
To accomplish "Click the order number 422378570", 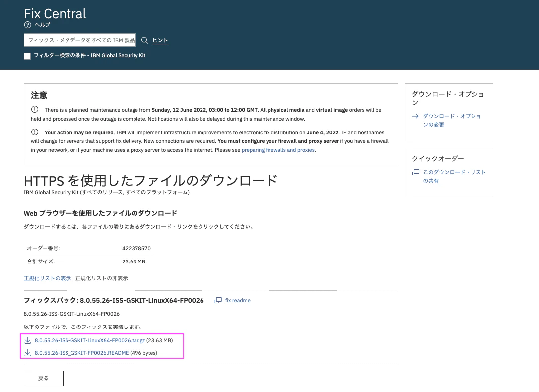I will (x=136, y=248).
